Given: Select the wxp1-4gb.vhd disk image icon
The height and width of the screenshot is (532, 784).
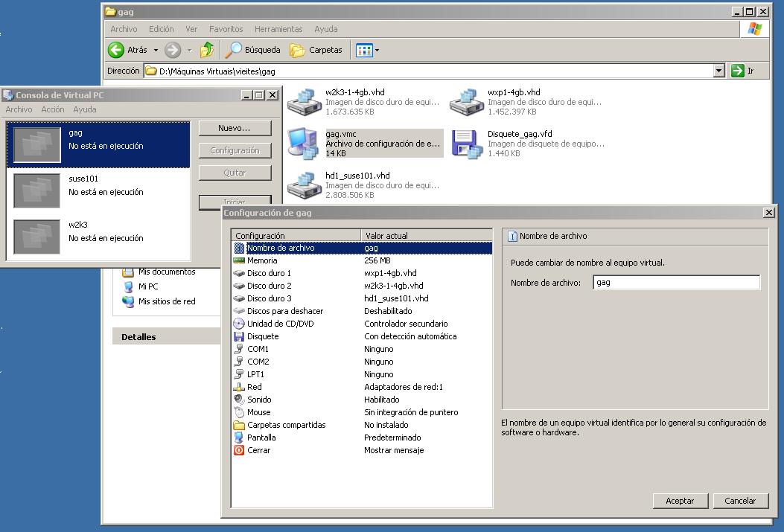Looking at the screenshot, I should point(466,102).
